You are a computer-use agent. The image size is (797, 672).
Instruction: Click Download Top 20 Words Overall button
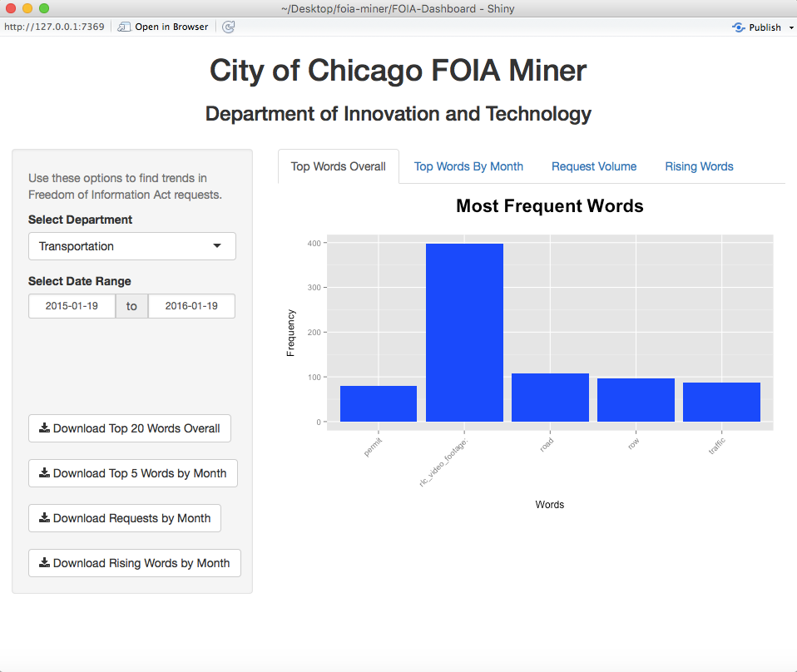click(130, 428)
